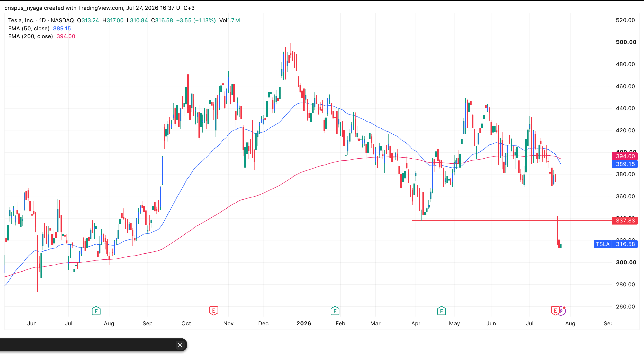The height and width of the screenshot is (354, 644).
Task: Click the 'EMA (50, close)' indicator legend
Action: [29, 28]
